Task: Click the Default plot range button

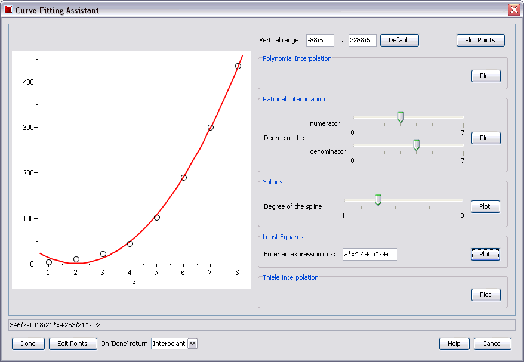Action: coord(399,40)
